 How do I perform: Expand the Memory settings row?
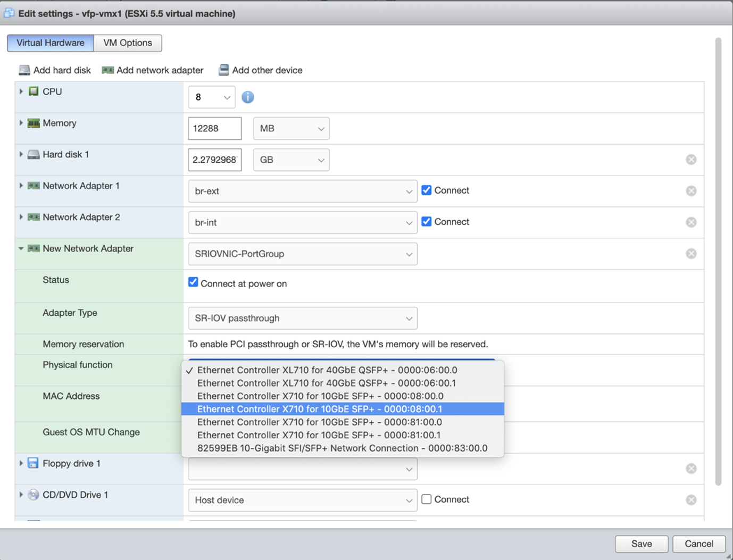click(21, 123)
